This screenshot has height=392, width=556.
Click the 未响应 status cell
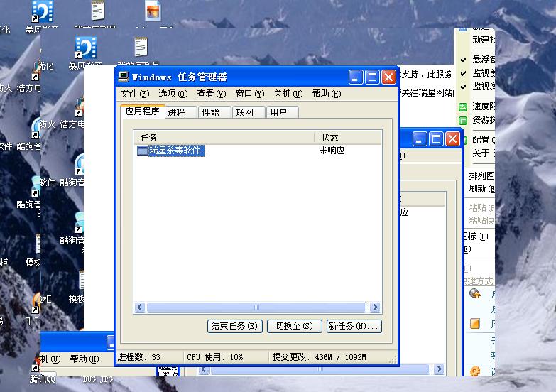click(x=332, y=151)
